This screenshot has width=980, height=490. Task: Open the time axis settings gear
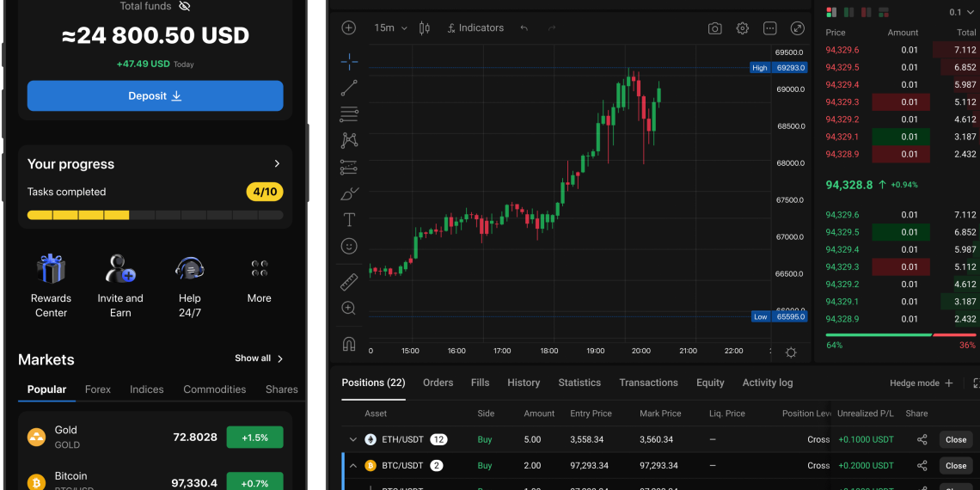[x=791, y=352]
